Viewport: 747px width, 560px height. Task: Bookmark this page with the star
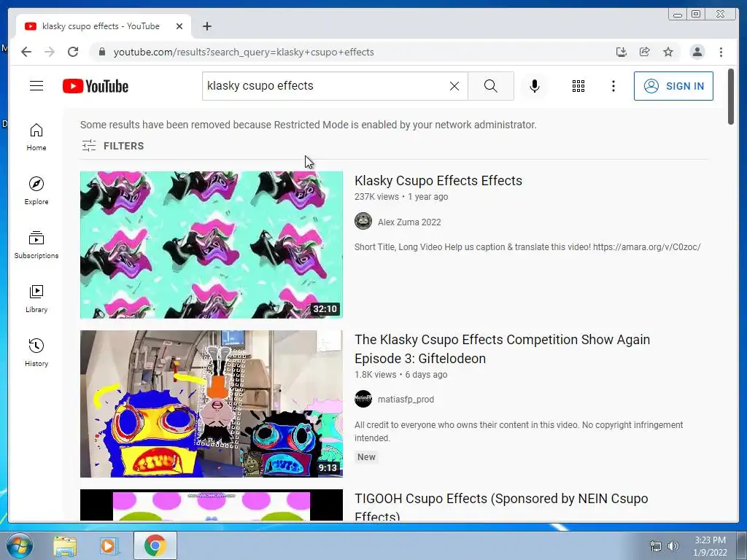pos(668,52)
